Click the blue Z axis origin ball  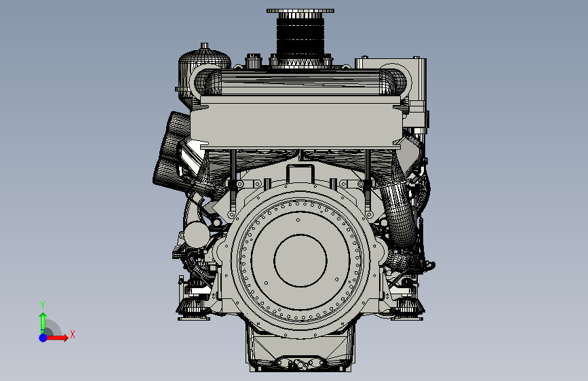43,338
